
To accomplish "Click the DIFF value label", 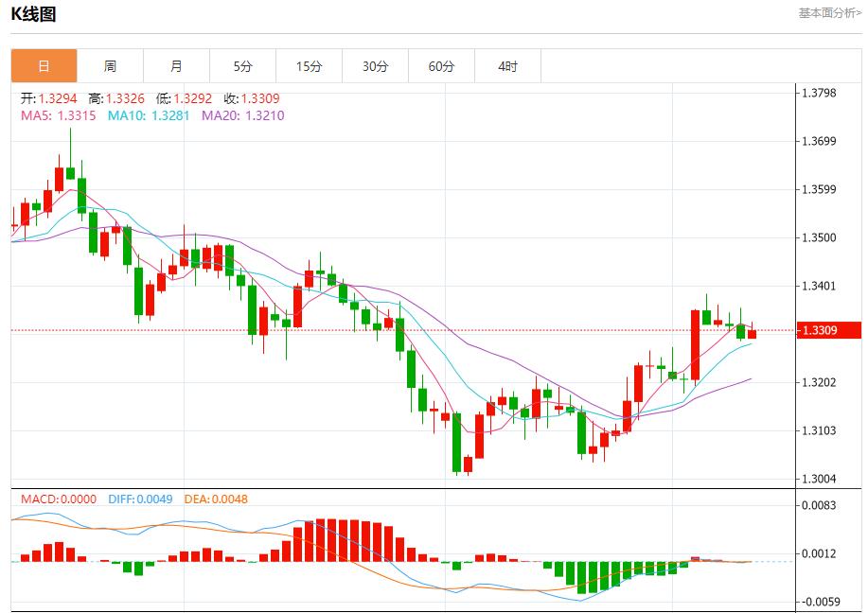I will click(x=140, y=499).
